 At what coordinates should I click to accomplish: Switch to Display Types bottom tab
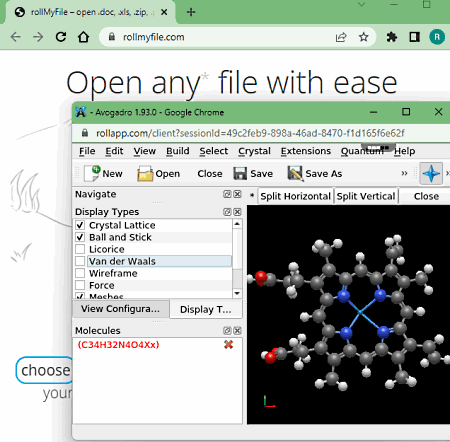tap(206, 310)
